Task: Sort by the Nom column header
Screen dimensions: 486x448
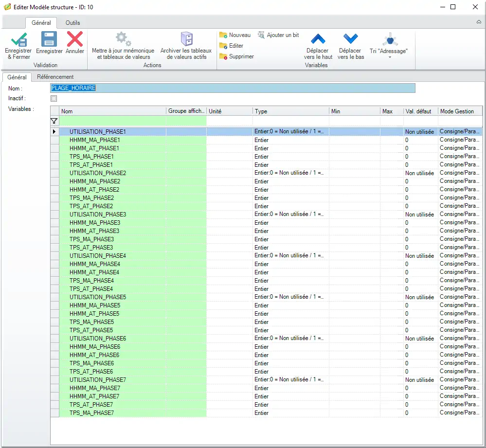Action: tap(112, 111)
